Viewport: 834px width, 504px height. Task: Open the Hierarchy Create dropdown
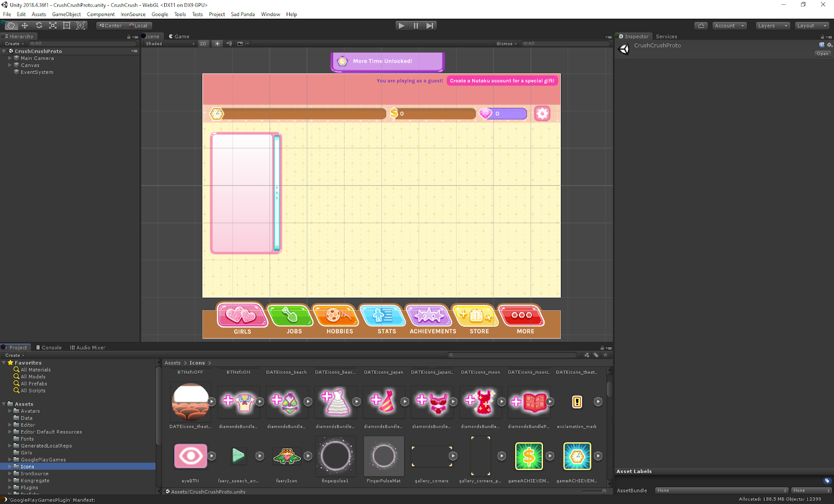[x=15, y=44]
